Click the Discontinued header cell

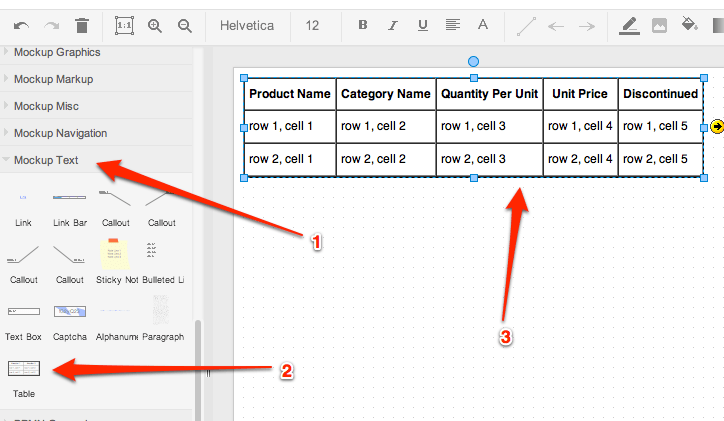point(661,94)
